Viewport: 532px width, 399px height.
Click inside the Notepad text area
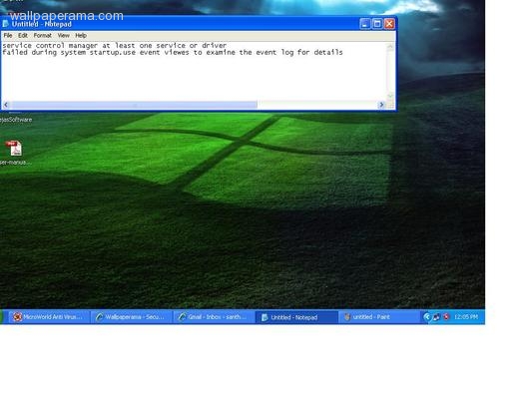[x=194, y=71]
